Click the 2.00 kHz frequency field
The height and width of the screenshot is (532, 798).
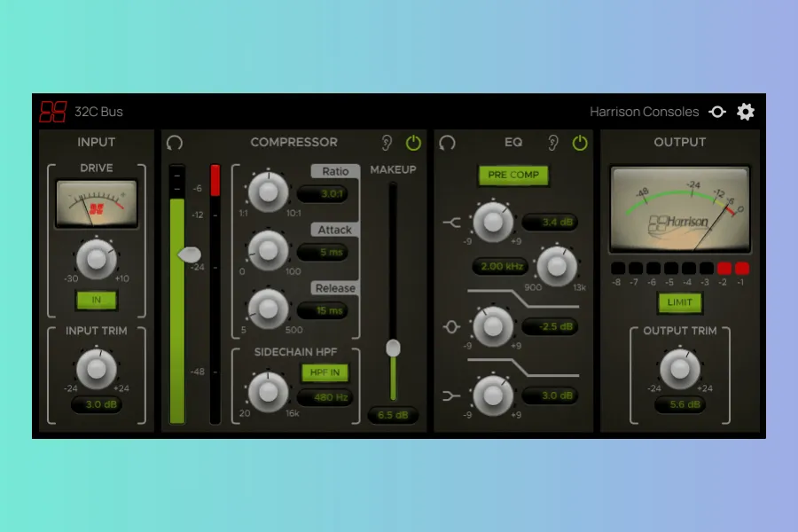click(x=501, y=266)
